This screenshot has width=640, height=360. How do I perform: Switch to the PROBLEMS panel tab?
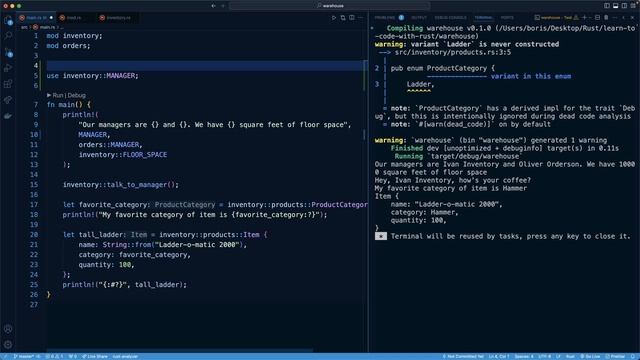[384, 18]
